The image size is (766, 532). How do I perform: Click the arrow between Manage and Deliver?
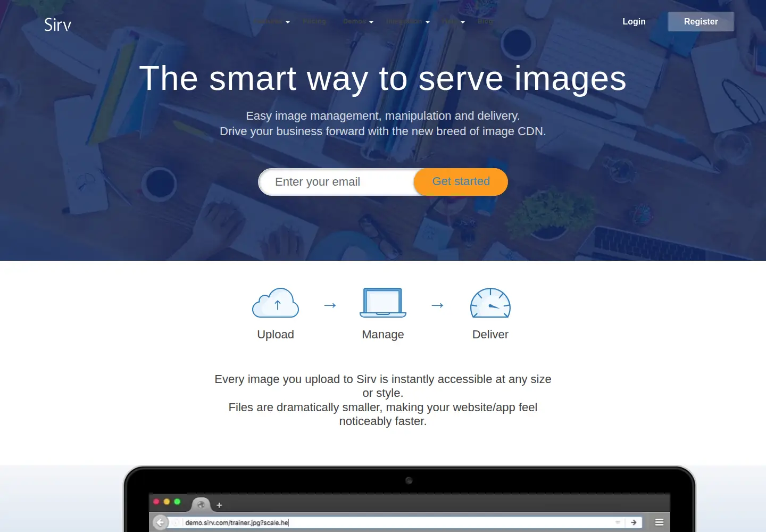[x=438, y=305]
